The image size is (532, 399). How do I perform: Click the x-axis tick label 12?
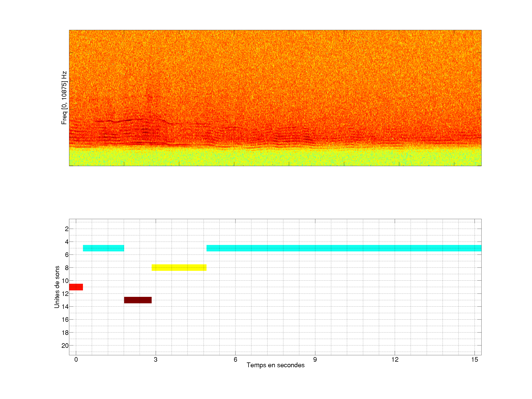click(x=395, y=359)
